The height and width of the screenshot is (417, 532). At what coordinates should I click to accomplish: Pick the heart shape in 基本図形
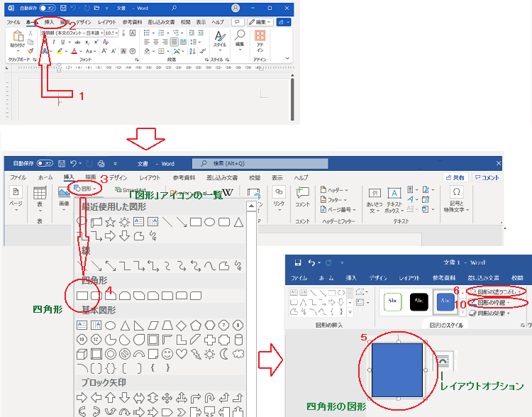(182, 353)
